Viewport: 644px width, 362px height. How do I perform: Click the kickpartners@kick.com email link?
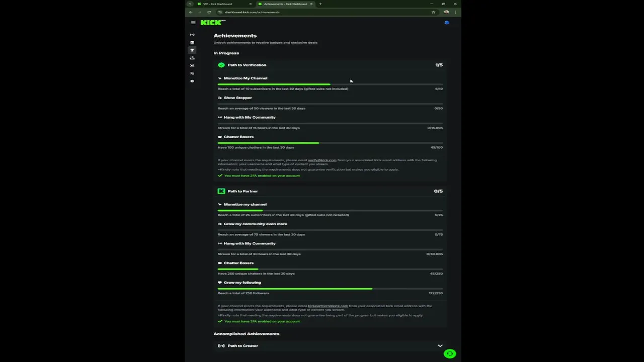(328, 306)
